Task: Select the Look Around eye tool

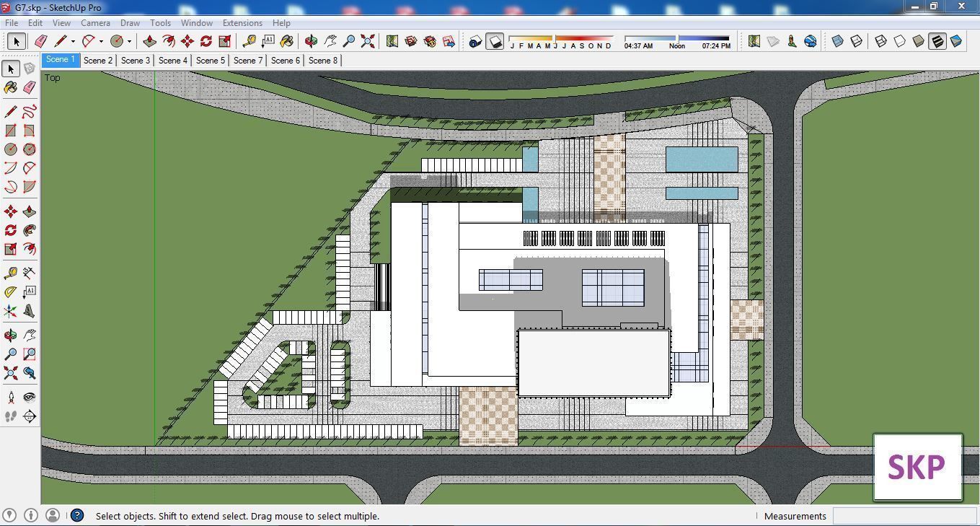Action: point(30,398)
